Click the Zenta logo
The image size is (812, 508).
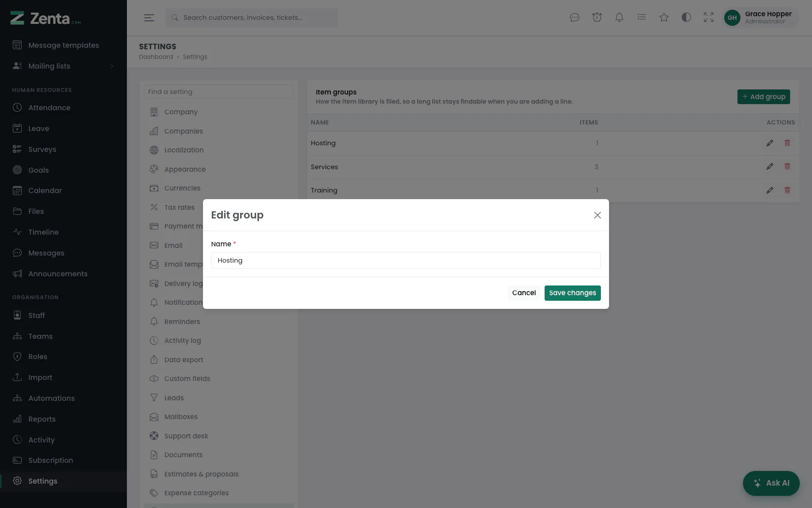click(x=46, y=18)
